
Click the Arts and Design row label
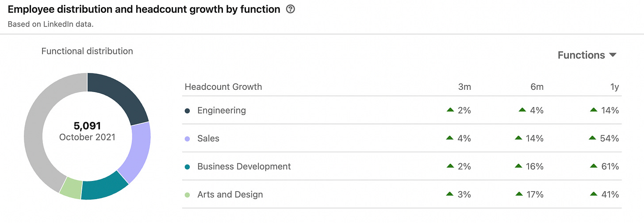click(230, 195)
